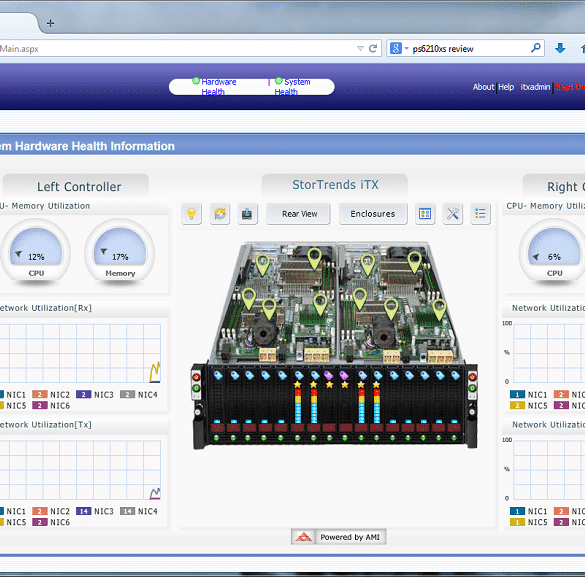585x577 pixels.
Task: Select the second purple drive bay tag
Action: click(344, 375)
